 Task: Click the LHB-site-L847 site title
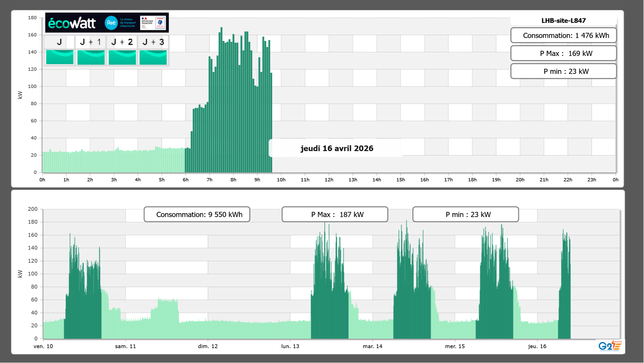tap(563, 21)
